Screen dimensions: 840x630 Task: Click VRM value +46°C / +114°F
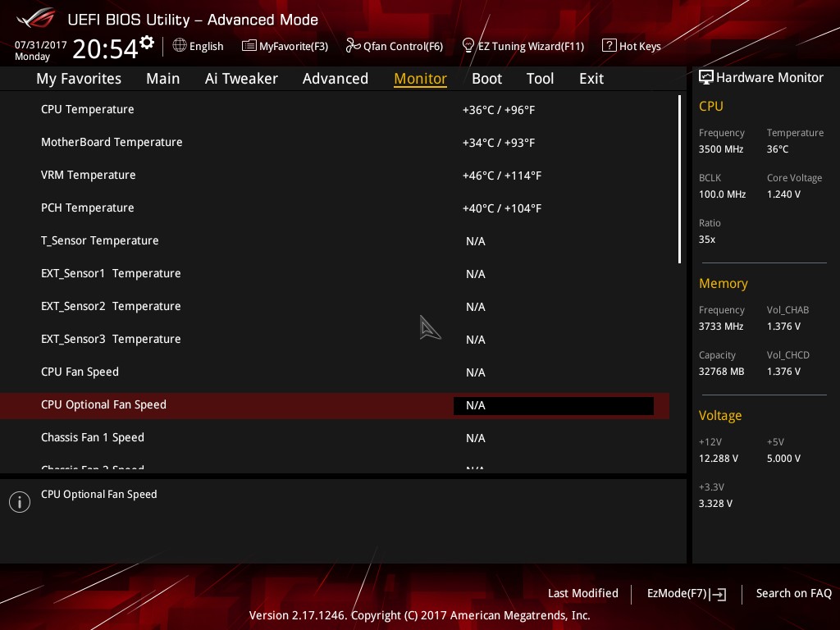point(502,176)
